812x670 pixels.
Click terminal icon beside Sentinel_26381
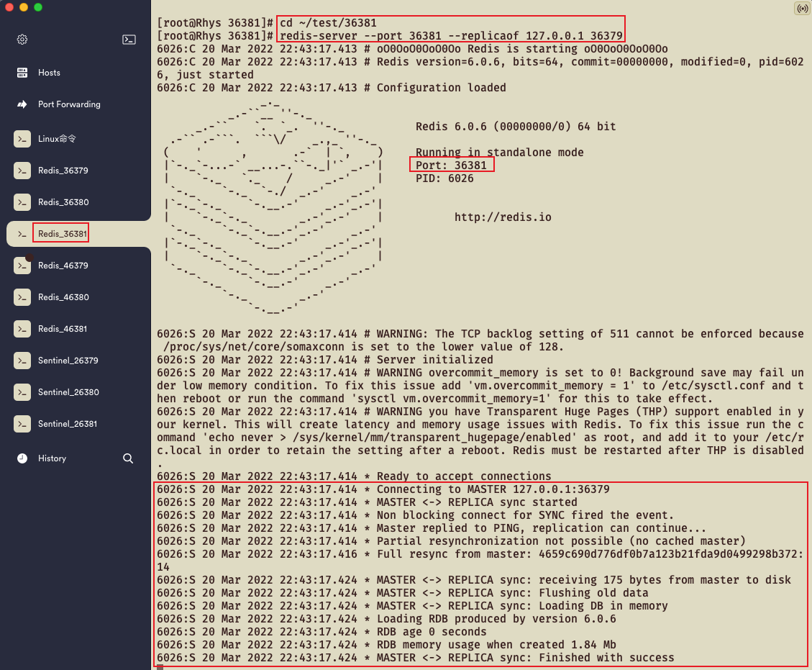click(x=22, y=423)
